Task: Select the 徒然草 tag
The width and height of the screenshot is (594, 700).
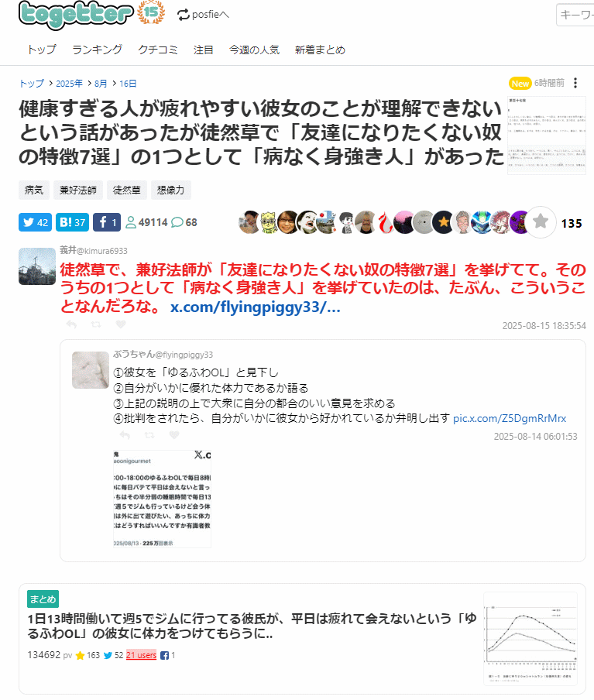Action: 127,190
